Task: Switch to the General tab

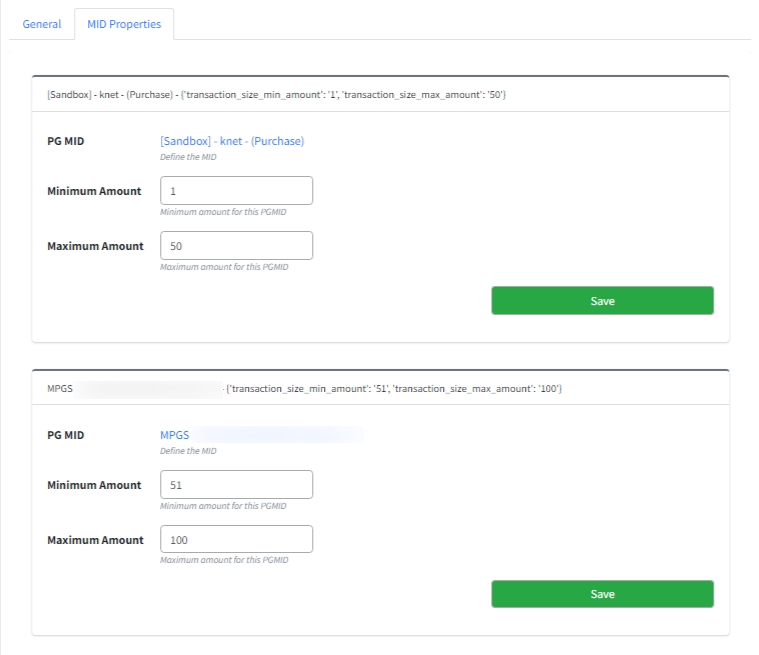Action: click(x=42, y=24)
